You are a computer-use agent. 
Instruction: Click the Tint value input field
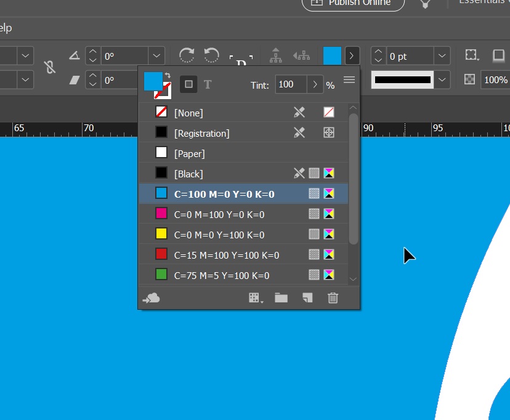[x=290, y=84]
